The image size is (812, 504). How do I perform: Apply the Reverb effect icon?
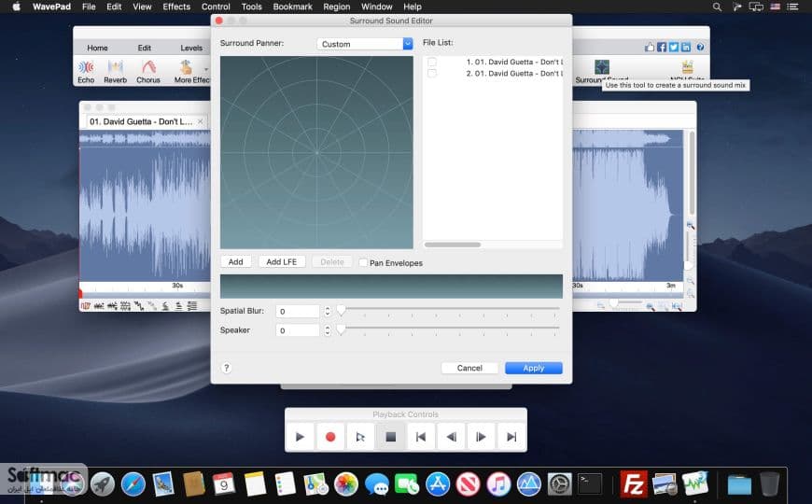coord(115,72)
